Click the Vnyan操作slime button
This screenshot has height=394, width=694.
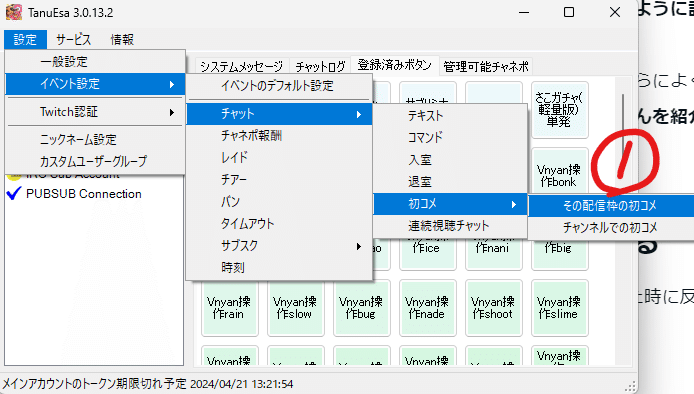point(560,308)
